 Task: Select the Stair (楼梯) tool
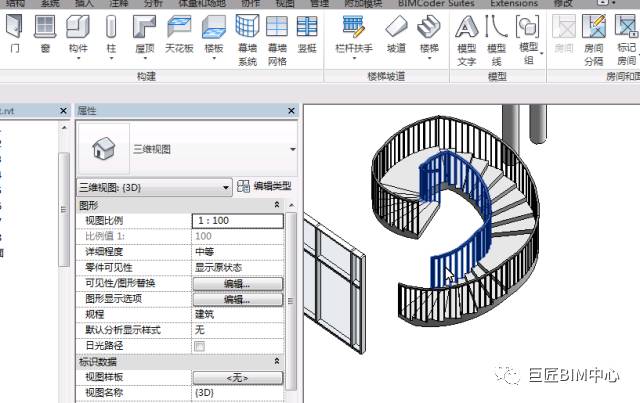(429, 34)
